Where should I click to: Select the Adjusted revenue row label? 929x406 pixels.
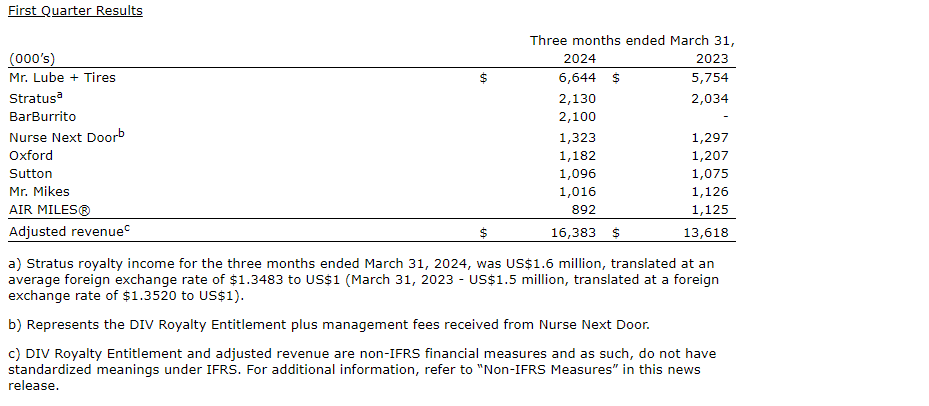click(x=67, y=231)
